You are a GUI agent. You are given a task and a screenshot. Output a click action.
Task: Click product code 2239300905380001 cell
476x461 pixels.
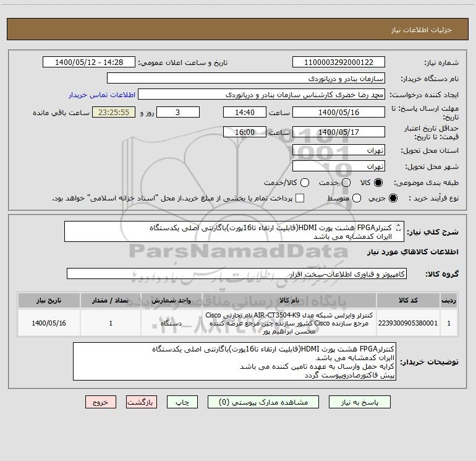point(408,323)
